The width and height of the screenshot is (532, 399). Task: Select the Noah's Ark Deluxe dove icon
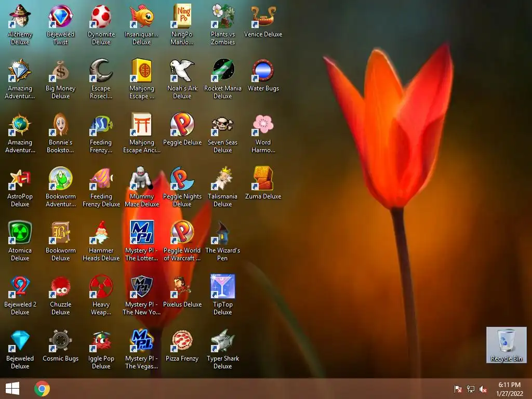pyautogui.click(x=182, y=70)
